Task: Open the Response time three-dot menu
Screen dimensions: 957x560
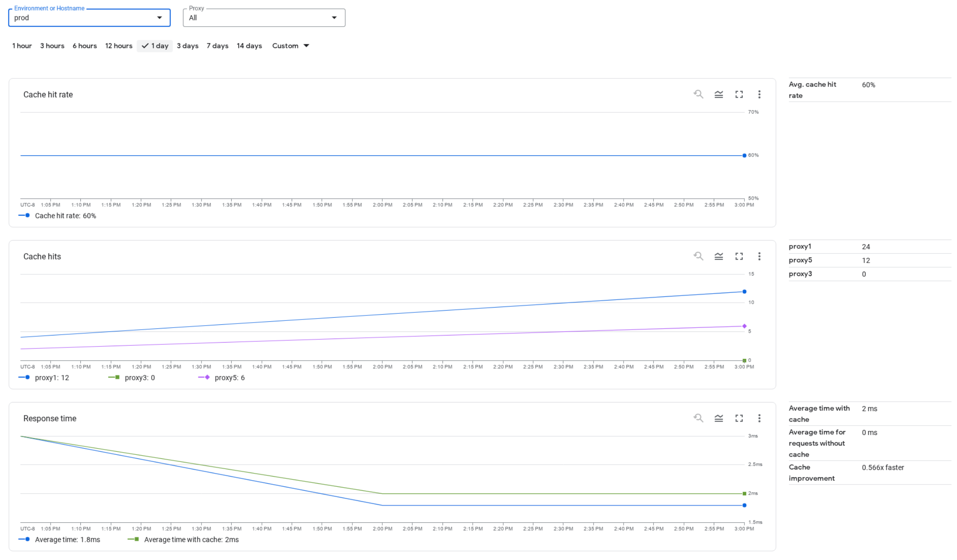Action: click(x=759, y=418)
